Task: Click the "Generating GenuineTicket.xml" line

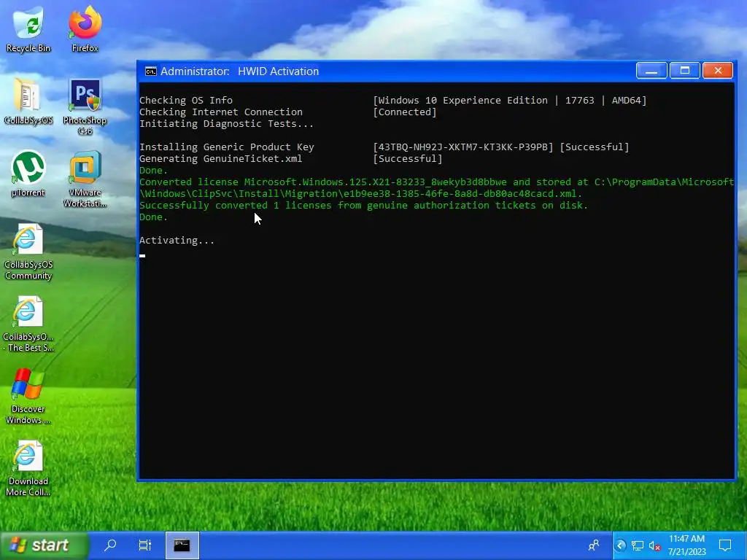Action: tap(220, 158)
